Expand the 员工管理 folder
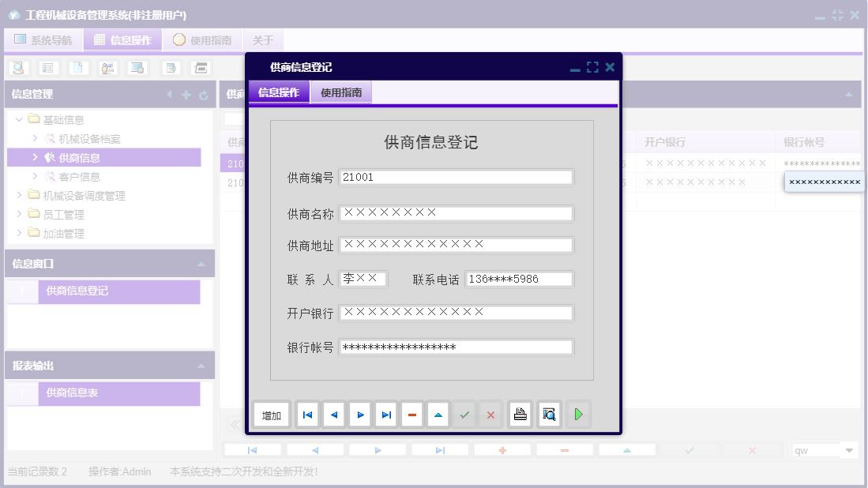The height and width of the screenshot is (488, 868). (x=20, y=214)
